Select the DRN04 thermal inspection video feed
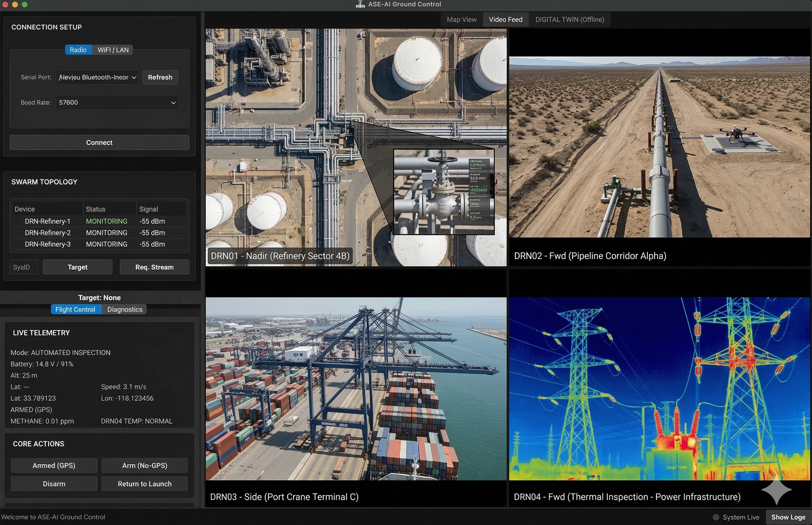 [659, 389]
